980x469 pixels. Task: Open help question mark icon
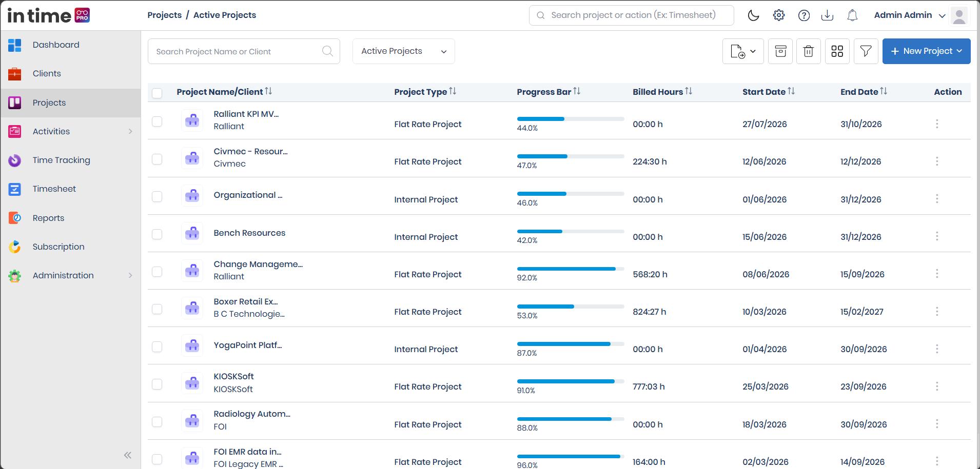[804, 15]
